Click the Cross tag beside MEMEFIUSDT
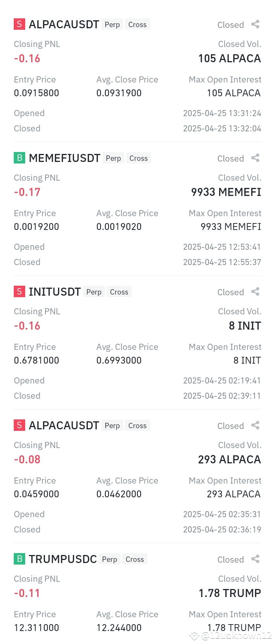This screenshot has width=275, height=644. [x=139, y=158]
